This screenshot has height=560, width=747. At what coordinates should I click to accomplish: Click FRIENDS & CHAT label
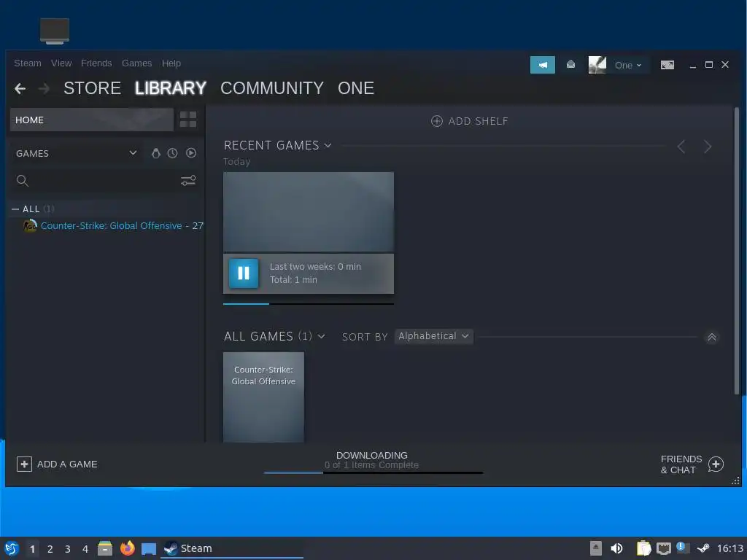point(681,464)
